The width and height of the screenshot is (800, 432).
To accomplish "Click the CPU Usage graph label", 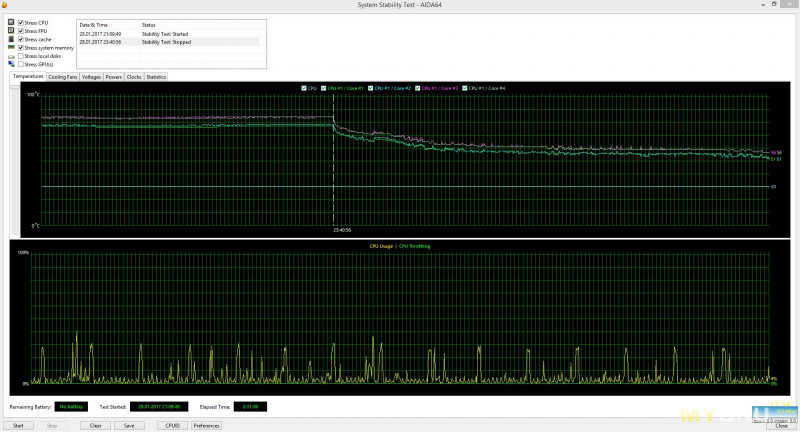I will click(x=381, y=246).
